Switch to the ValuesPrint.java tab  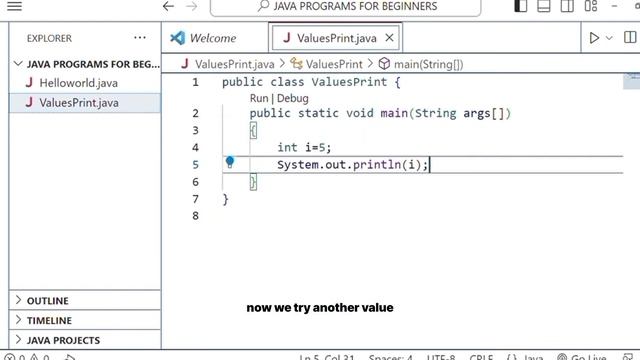(x=336, y=38)
